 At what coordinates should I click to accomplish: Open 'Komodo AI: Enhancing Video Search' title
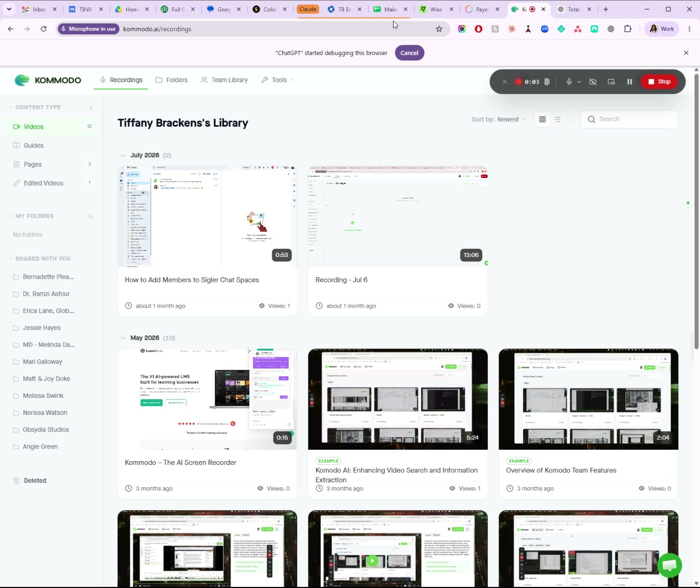coord(397,475)
